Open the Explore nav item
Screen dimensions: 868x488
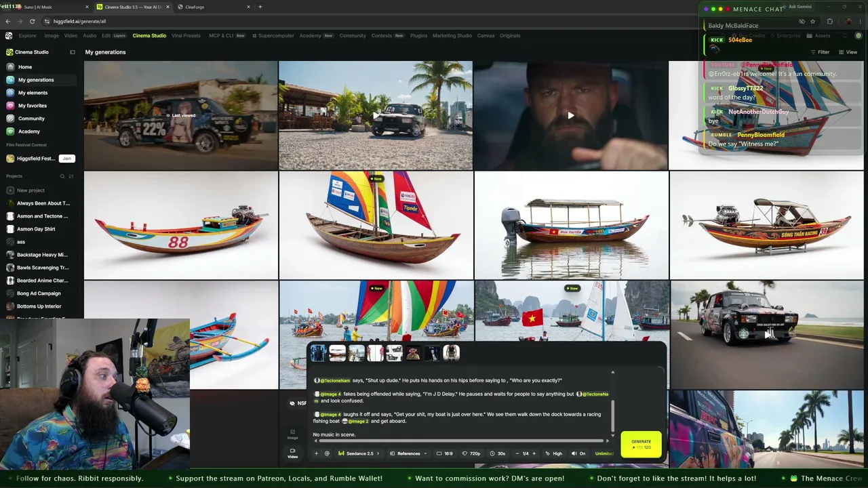(28, 35)
